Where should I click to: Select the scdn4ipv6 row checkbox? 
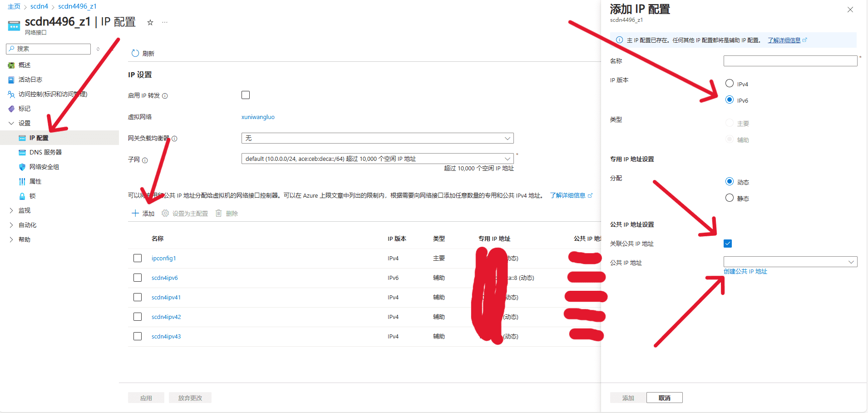point(138,278)
